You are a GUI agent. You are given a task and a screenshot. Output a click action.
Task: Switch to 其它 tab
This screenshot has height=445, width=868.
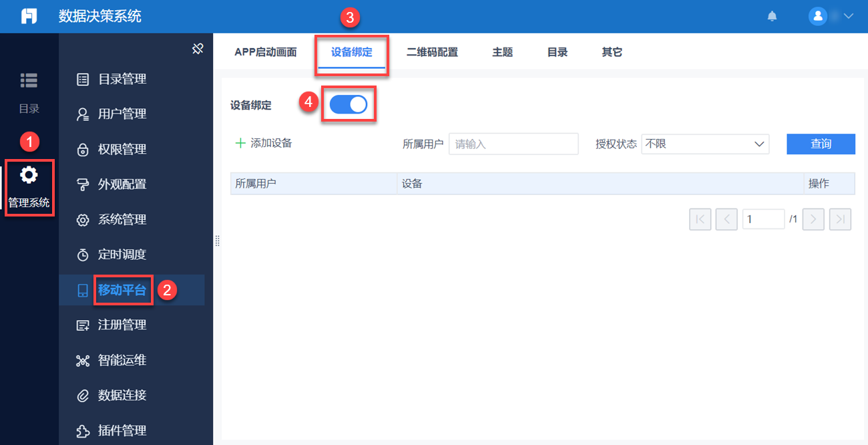[x=612, y=52]
